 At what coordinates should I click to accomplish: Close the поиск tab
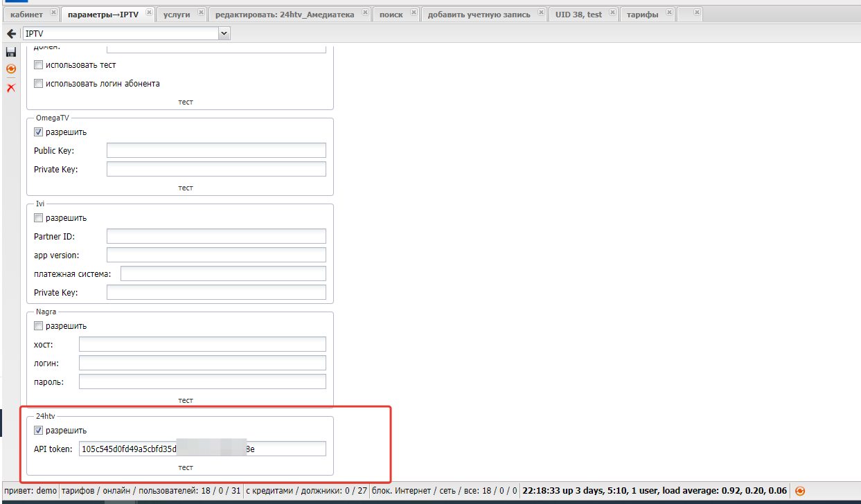point(414,13)
